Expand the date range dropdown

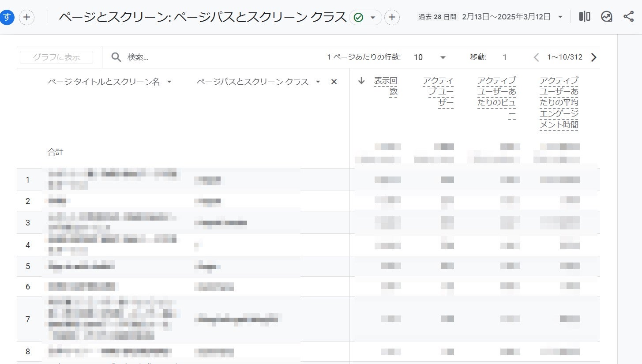pyautogui.click(x=560, y=17)
